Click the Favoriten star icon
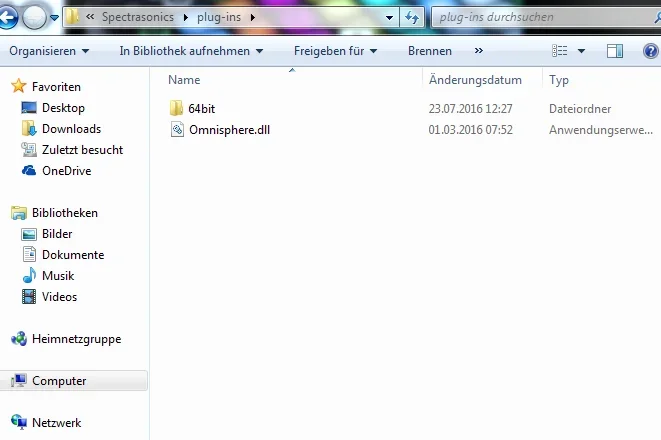This screenshot has width=661, height=440. click(19, 86)
